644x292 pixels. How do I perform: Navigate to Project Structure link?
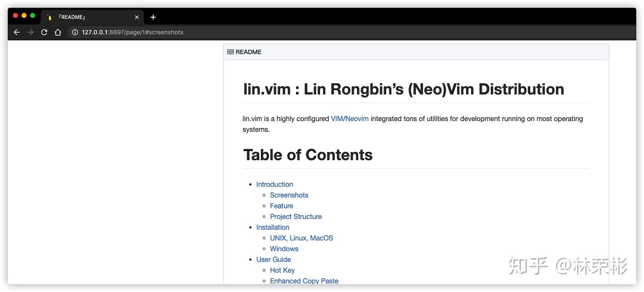(296, 216)
